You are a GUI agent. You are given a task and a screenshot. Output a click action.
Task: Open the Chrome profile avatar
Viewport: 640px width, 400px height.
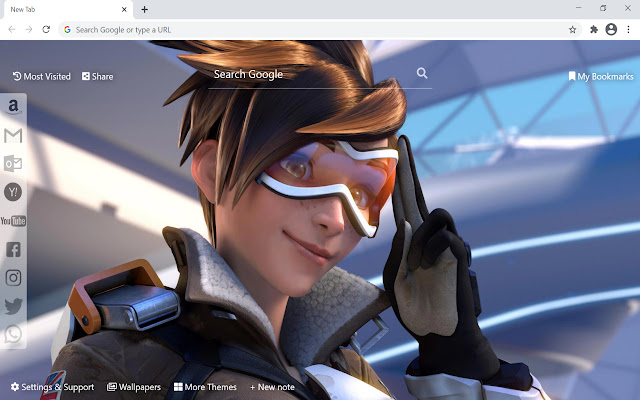click(x=611, y=29)
